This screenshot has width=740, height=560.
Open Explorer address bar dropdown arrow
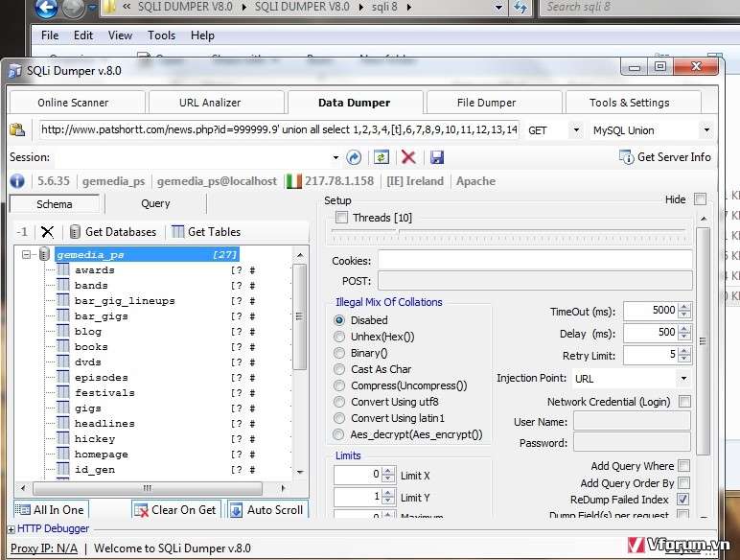point(498,8)
